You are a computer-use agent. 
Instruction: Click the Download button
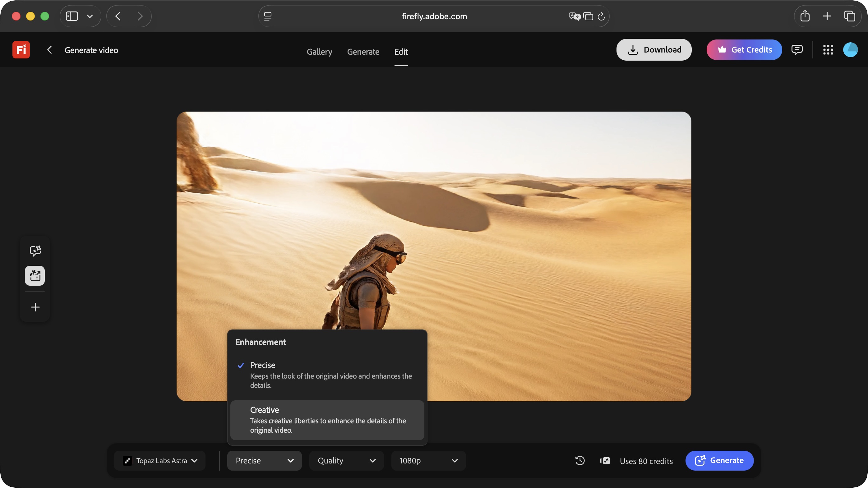654,50
